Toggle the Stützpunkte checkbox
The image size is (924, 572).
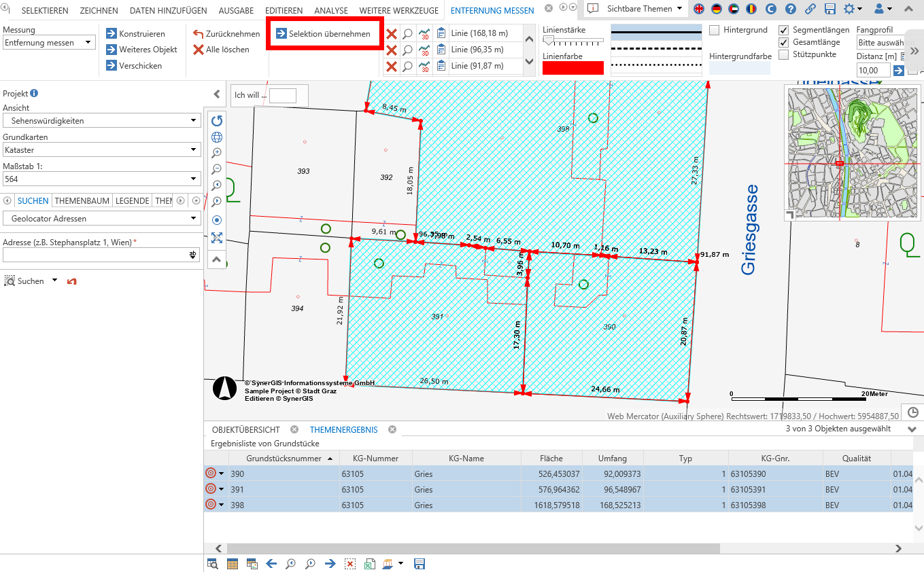784,54
